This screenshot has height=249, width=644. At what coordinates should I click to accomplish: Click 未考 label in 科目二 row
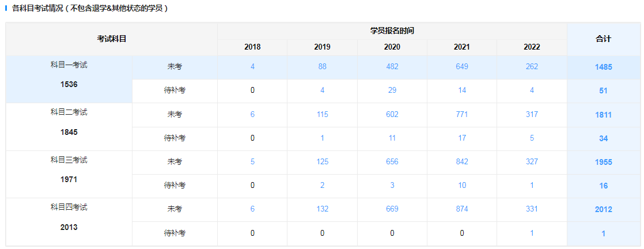point(175,115)
